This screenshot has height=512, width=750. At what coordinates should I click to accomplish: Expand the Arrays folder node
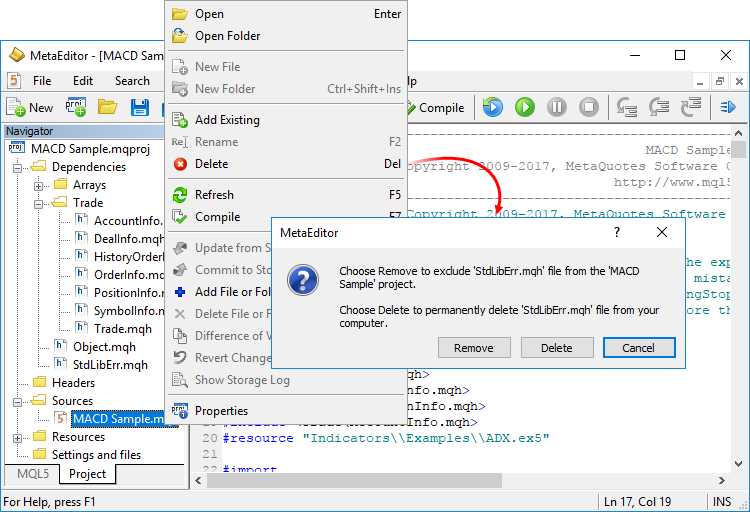tap(39, 185)
